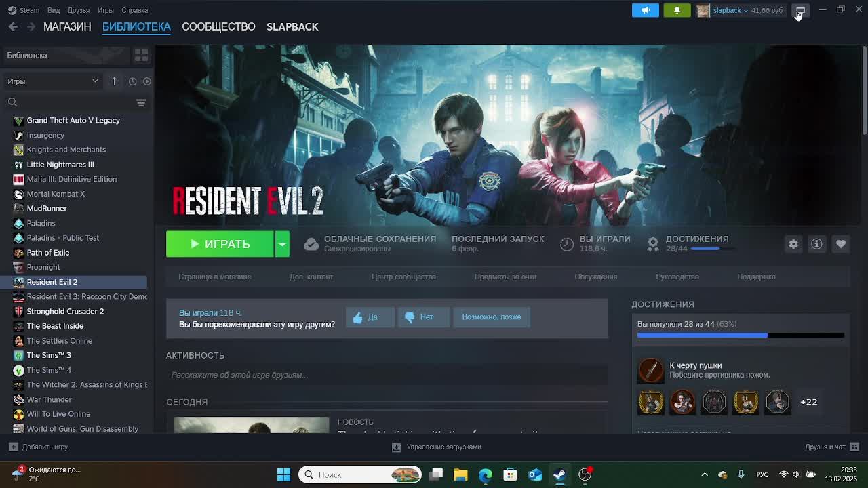Select Mortal Kombat X in the library
This screenshot has height=488, width=868.
tap(73, 194)
